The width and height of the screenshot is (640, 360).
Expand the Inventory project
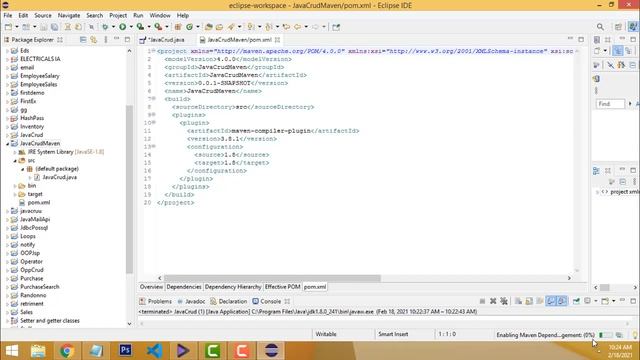pos(7,127)
